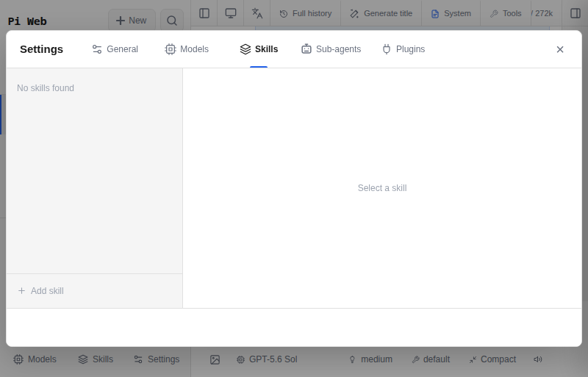Show Full history
Viewport: 588px width, 377px height.
pos(306,13)
